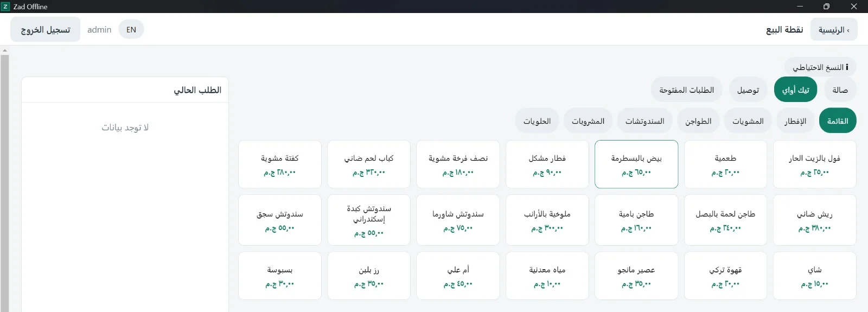The image size is (868, 312).
Task: Add فطار مشكل item to order
Action: point(547,164)
